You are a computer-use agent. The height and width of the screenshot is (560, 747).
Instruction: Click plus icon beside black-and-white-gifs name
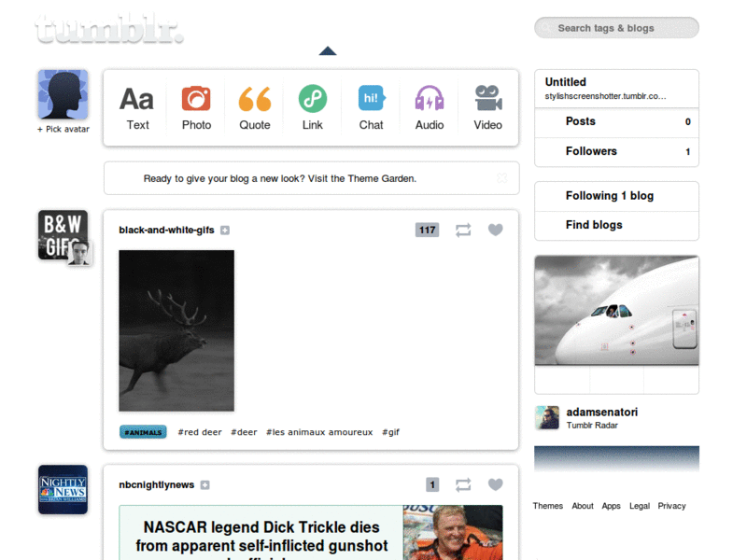[x=225, y=231]
